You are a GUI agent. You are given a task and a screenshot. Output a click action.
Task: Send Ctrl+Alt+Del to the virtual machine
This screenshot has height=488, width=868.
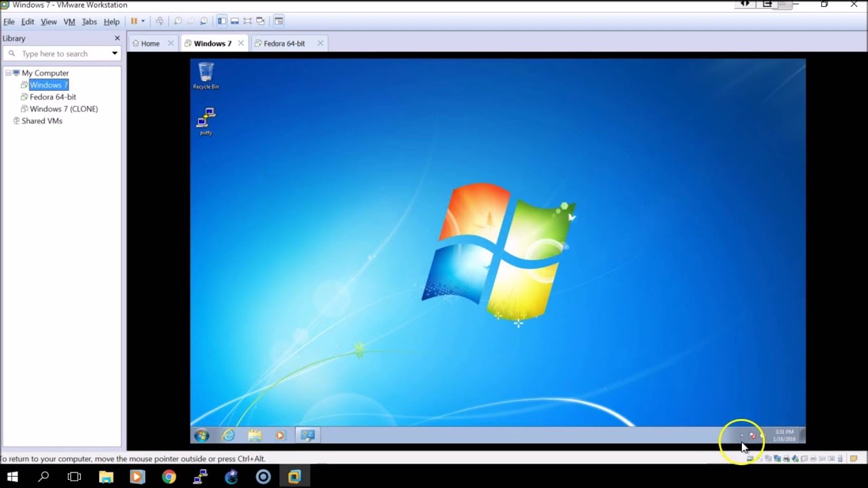[159, 21]
